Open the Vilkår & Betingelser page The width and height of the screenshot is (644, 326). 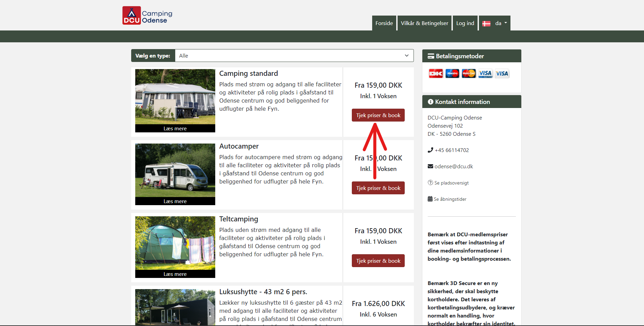[x=424, y=23]
